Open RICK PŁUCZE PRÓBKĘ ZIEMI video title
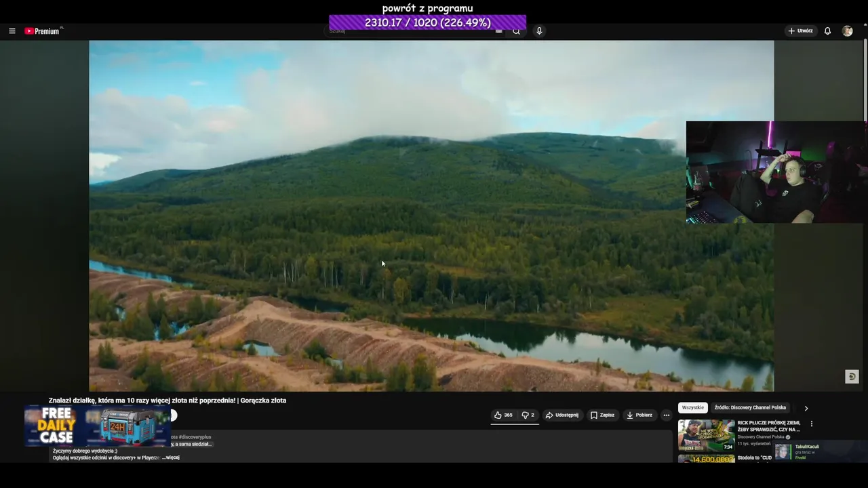Image resolution: width=868 pixels, height=488 pixels. pos(769,426)
